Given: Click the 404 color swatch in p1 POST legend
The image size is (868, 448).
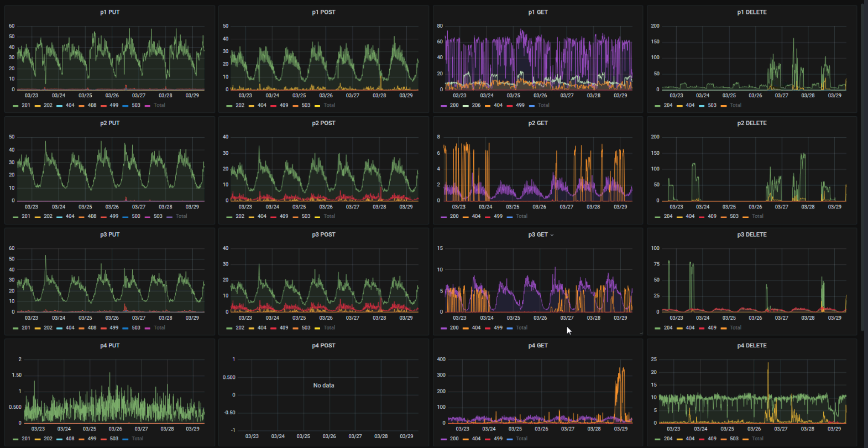Looking at the screenshot, I should 251,106.
